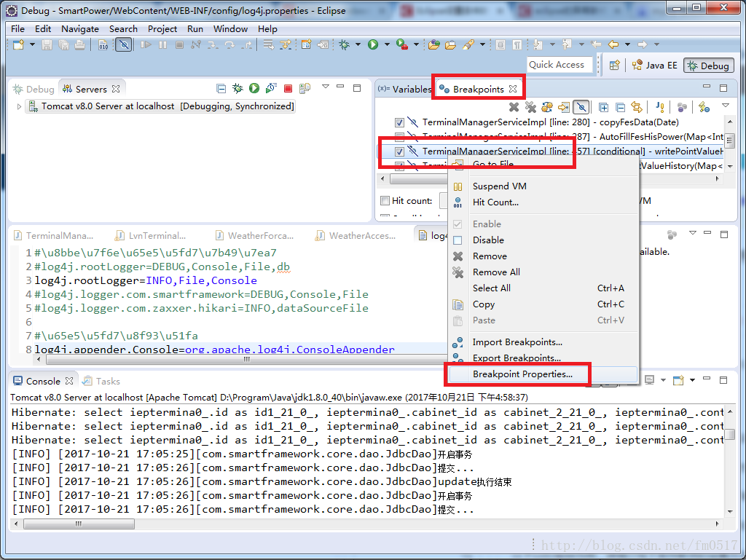The width and height of the screenshot is (746, 560).
Task: Click the Quick Access search field
Action: coord(559,65)
